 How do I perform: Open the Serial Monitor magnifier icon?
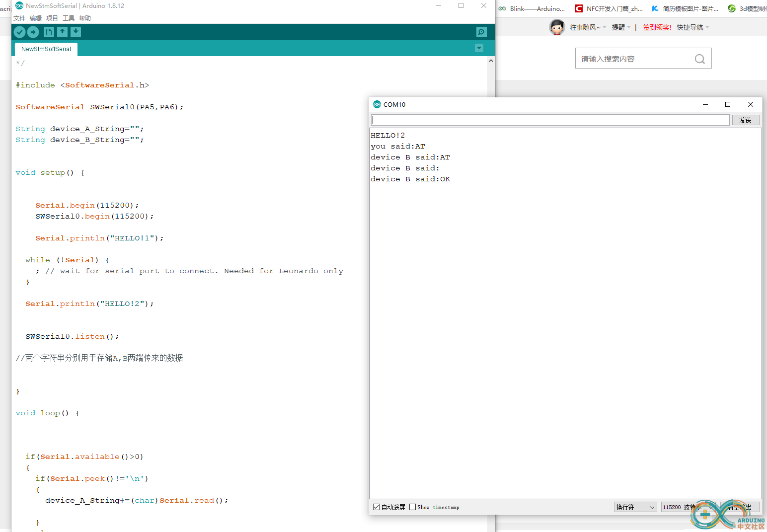[x=481, y=32]
